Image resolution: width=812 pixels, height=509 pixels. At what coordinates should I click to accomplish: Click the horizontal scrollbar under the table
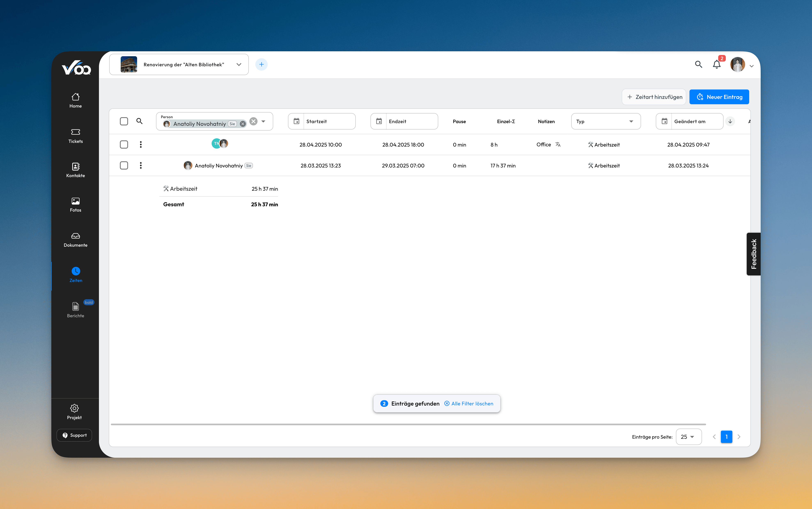tap(408, 424)
